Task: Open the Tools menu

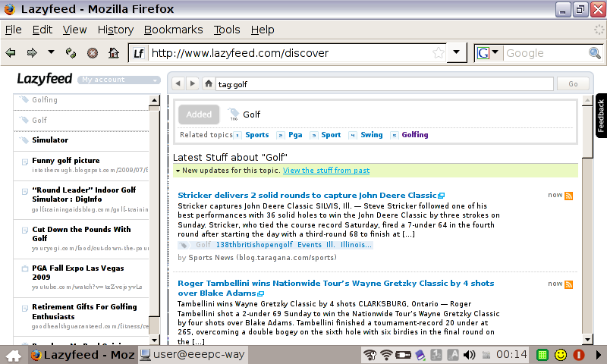Action: [227, 30]
